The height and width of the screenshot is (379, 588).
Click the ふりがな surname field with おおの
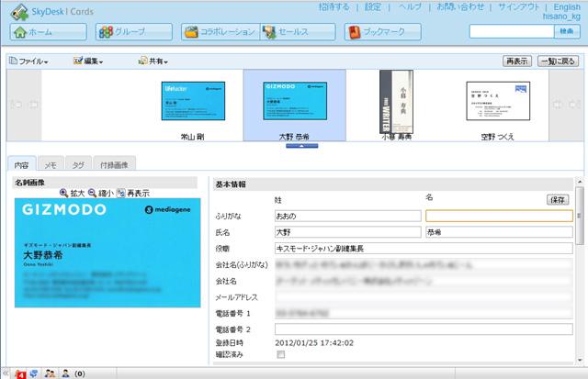click(x=348, y=216)
